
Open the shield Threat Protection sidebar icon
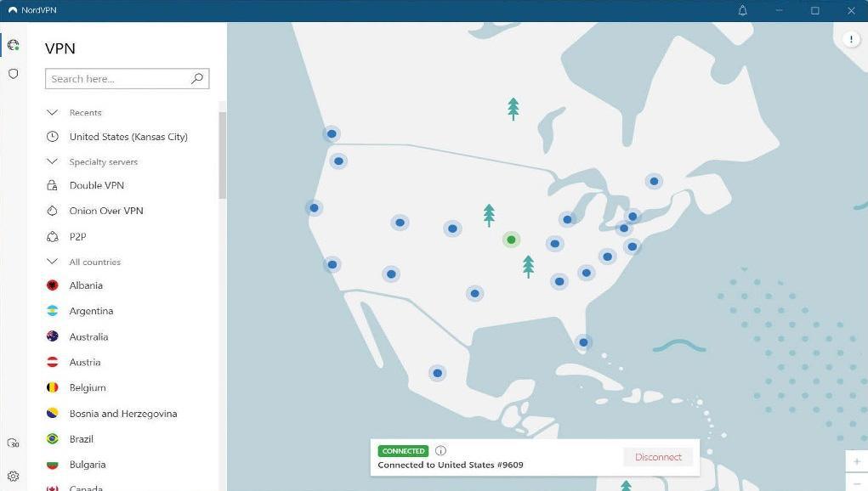click(14, 74)
